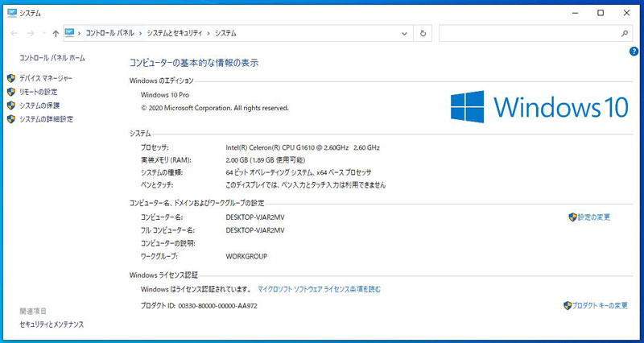This screenshot has height=343, width=644.
Task: Click shield icon beside システムの保護
Action: click(x=11, y=105)
